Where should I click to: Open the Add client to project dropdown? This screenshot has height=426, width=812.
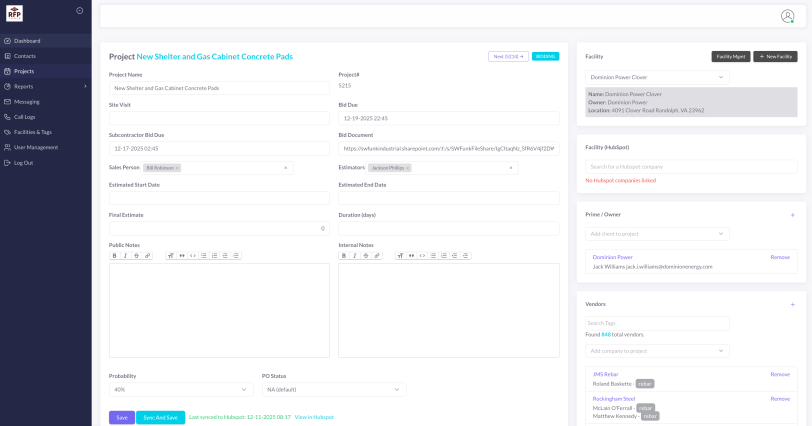tap(657, 234)
